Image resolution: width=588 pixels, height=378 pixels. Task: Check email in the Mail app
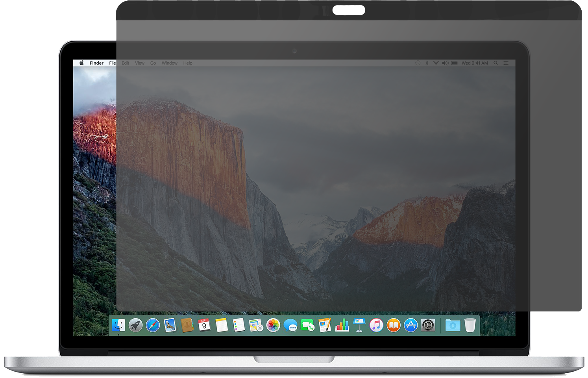pyautogui.click(x=170, y=325)
